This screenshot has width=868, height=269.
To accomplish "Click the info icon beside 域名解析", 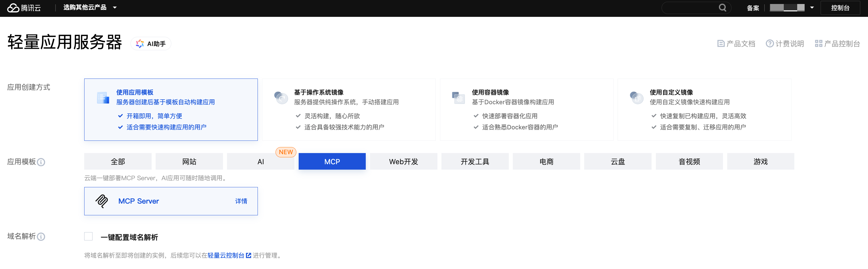I will tap(41, 237).
